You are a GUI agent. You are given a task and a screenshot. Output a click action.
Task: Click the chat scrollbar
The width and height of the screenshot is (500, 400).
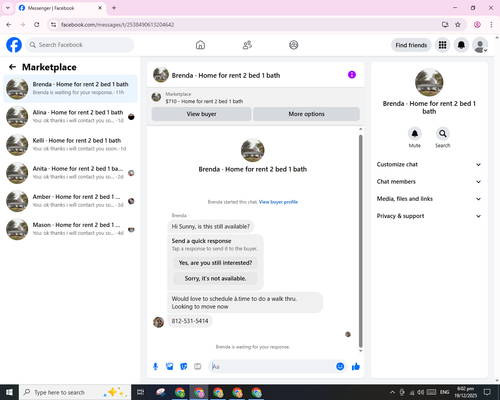[360, 241]
